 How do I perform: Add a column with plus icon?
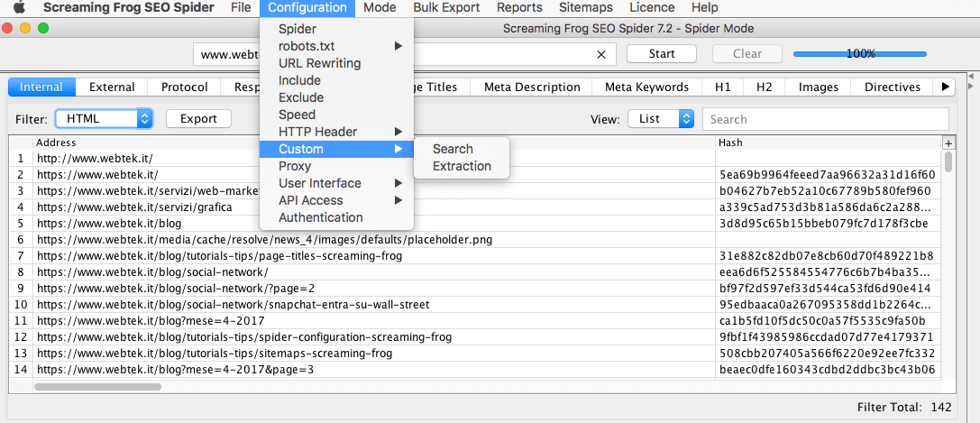click(948, 143)
